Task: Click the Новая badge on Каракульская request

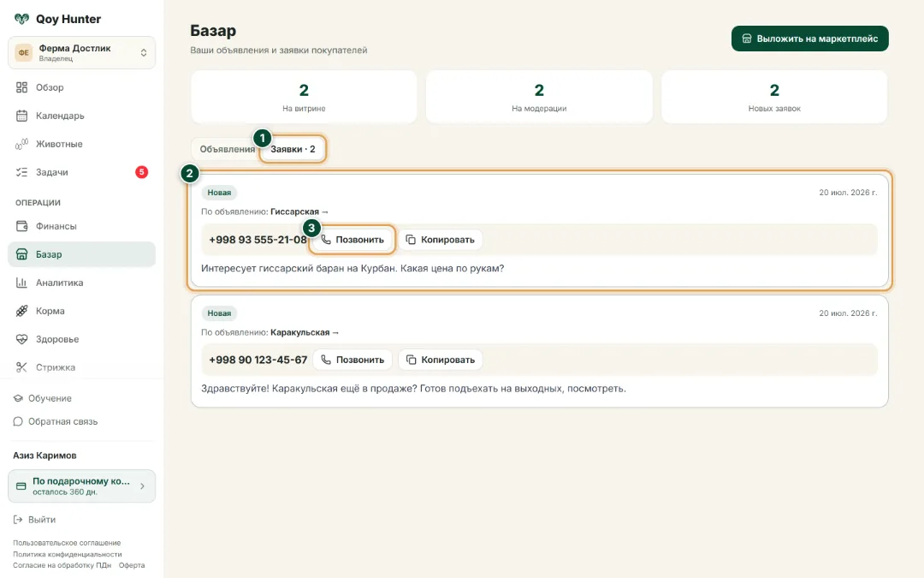Action: 219,313
